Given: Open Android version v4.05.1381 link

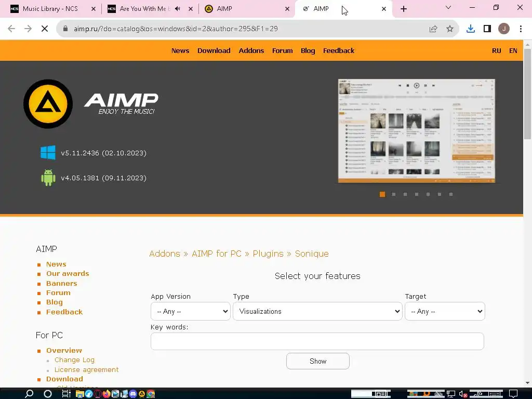Looking at the screenshot, I should [x=103, y=178].
